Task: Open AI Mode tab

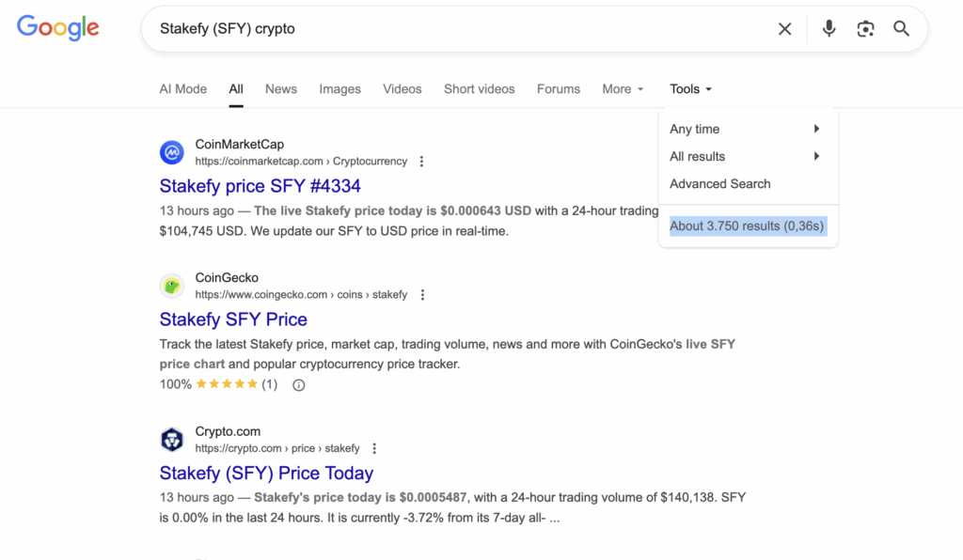Action: pyautogui.click(x=182, y=89)
